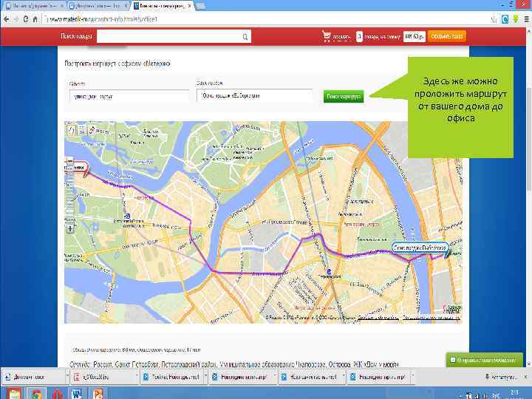Select the map zoom-to-area tool
Screen dimensions: 532x399
click(x=82, y=131)
